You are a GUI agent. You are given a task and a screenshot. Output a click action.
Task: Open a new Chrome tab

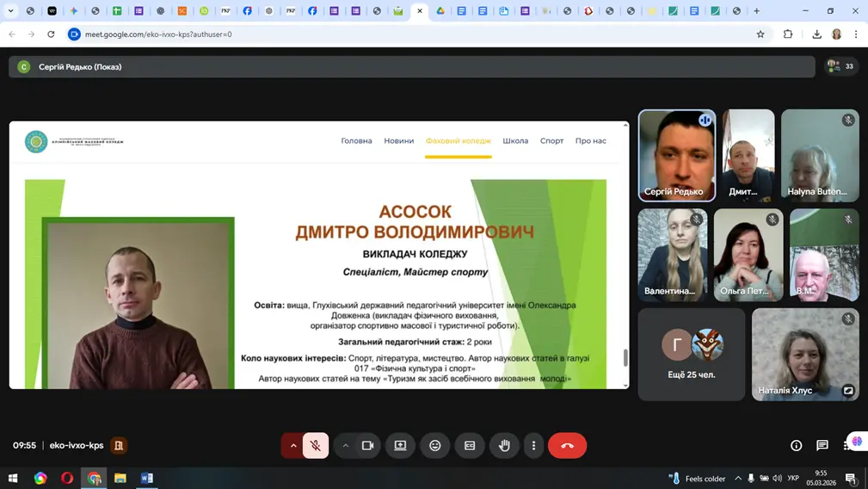(757, 10)
